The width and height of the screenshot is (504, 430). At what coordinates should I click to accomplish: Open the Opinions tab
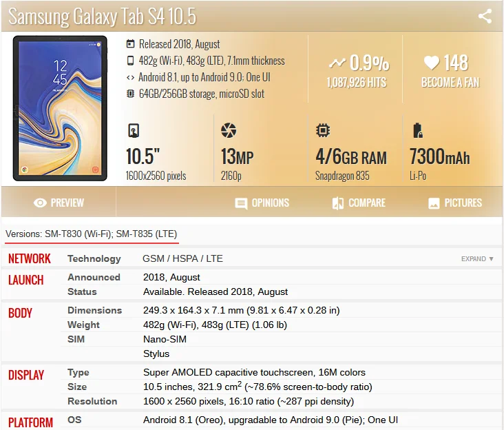click(x=262, y=203)
